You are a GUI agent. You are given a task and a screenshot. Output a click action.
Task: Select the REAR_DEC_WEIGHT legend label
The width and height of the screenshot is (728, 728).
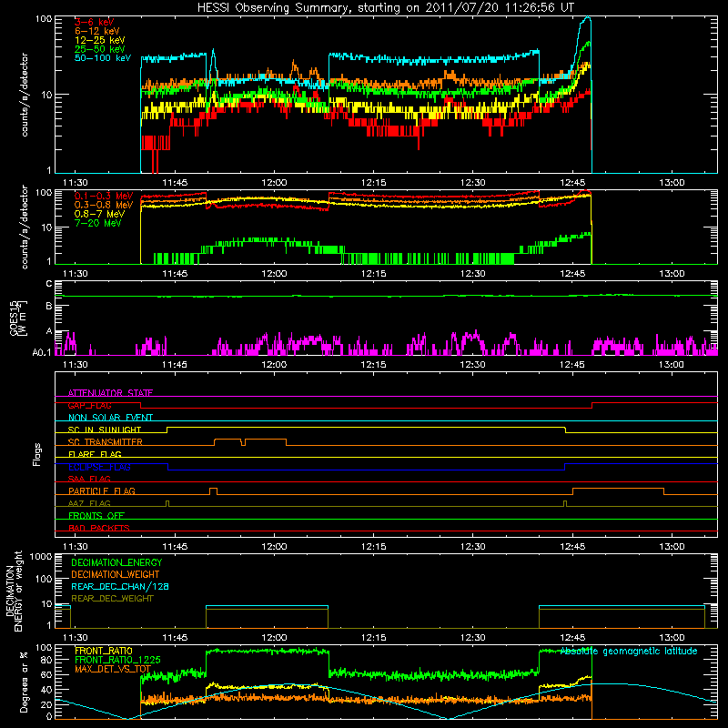112,599
